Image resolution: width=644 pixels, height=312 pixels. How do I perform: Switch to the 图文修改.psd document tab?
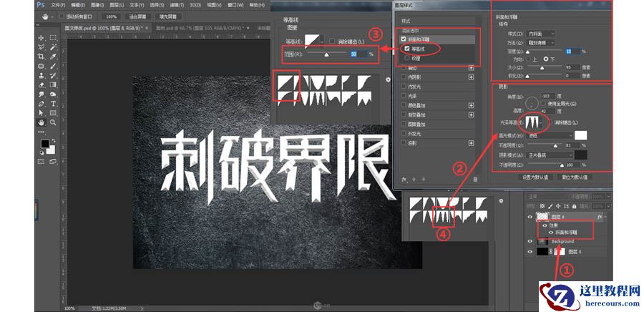point(104,28)
